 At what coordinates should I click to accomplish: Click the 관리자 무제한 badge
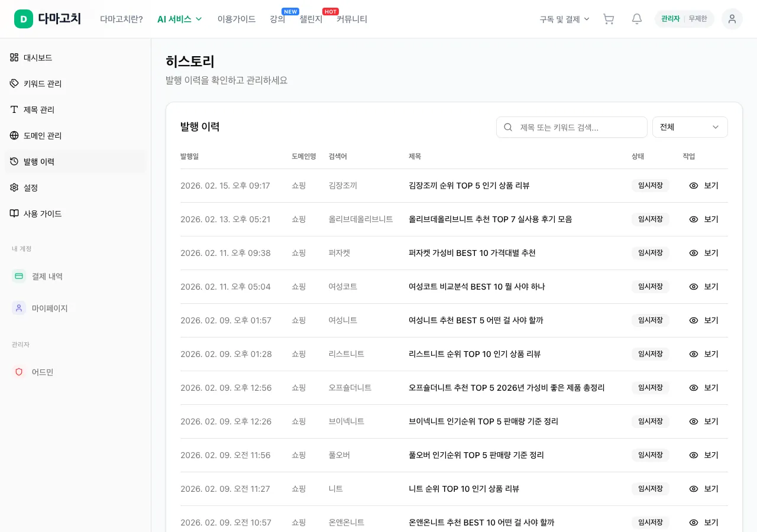[x=684, y=19]
